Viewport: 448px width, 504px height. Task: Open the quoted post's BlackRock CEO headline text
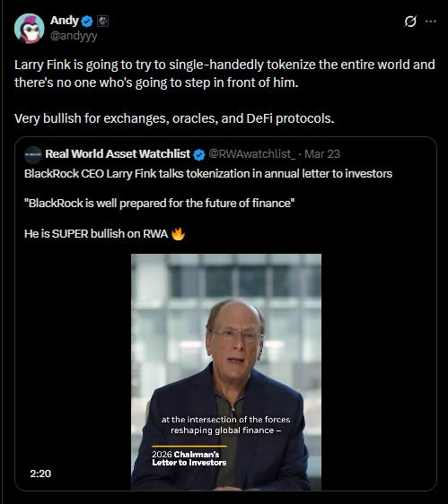208,174
